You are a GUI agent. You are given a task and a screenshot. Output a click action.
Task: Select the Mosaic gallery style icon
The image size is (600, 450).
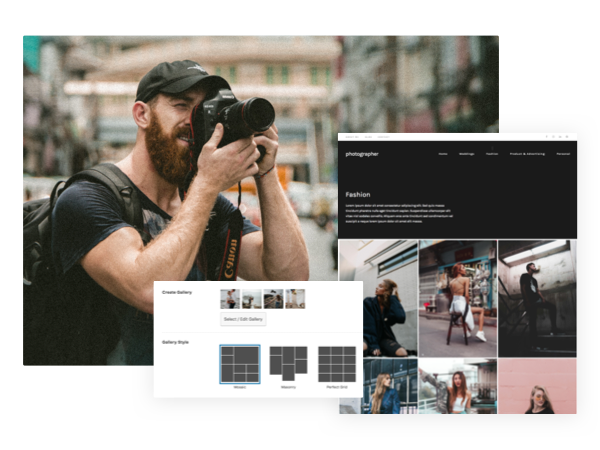(x=240, y=364)
